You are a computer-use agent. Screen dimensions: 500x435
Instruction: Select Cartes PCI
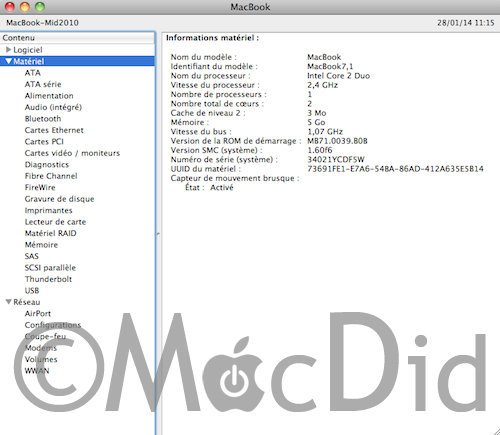coord(44,142)
